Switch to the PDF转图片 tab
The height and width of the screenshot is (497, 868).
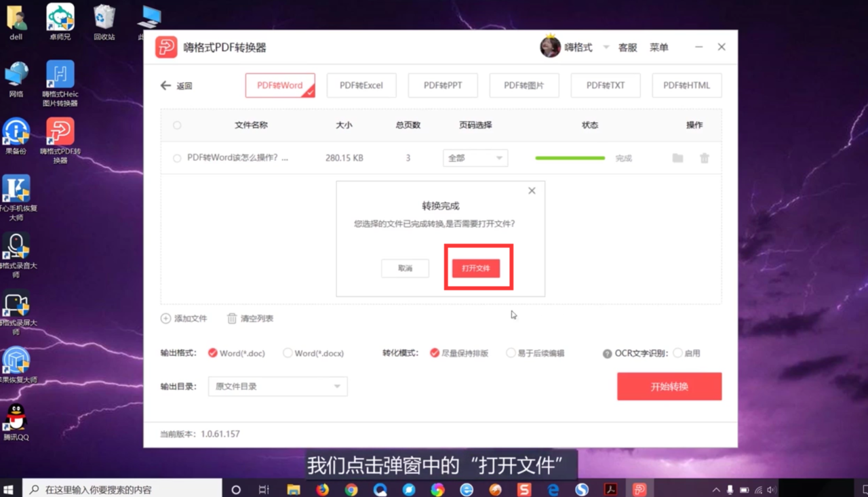tap(524, 85)
